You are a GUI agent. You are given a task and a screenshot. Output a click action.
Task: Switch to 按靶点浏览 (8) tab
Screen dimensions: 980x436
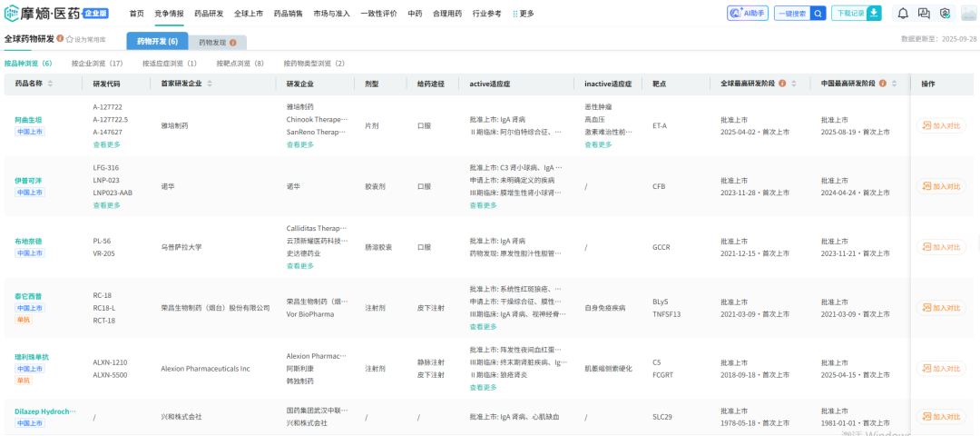tap(240, 64)
